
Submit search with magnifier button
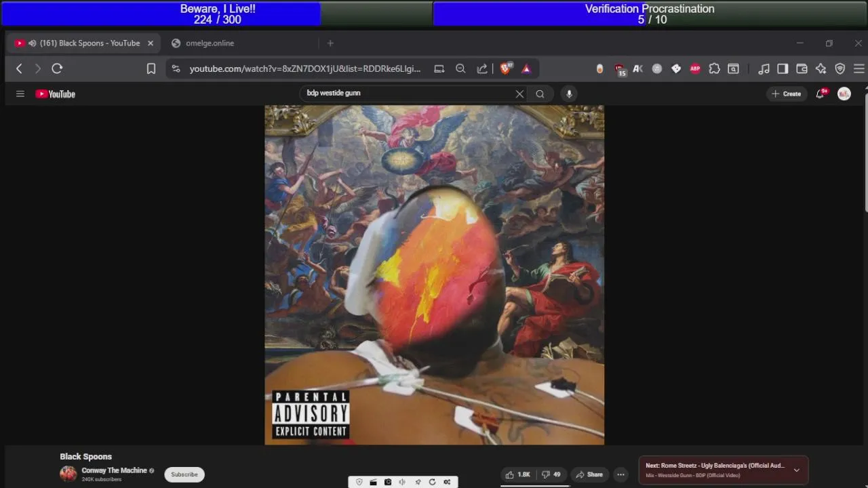pyautogui.click(x=540, y=94)
